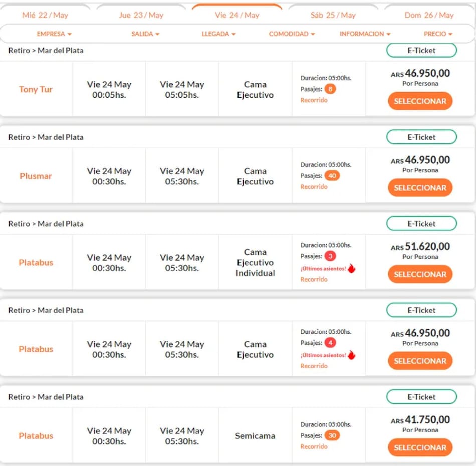The image size is (476, 466).
Task: Click the 8 seats badge for Tony Tur
Action: click(330, 89)
